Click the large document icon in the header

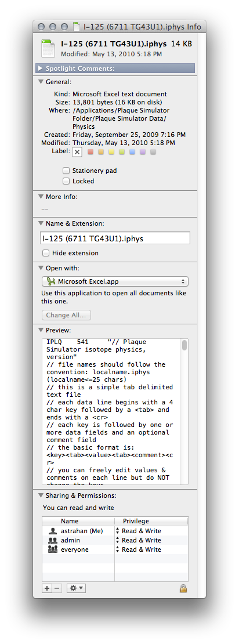(49, 48)
